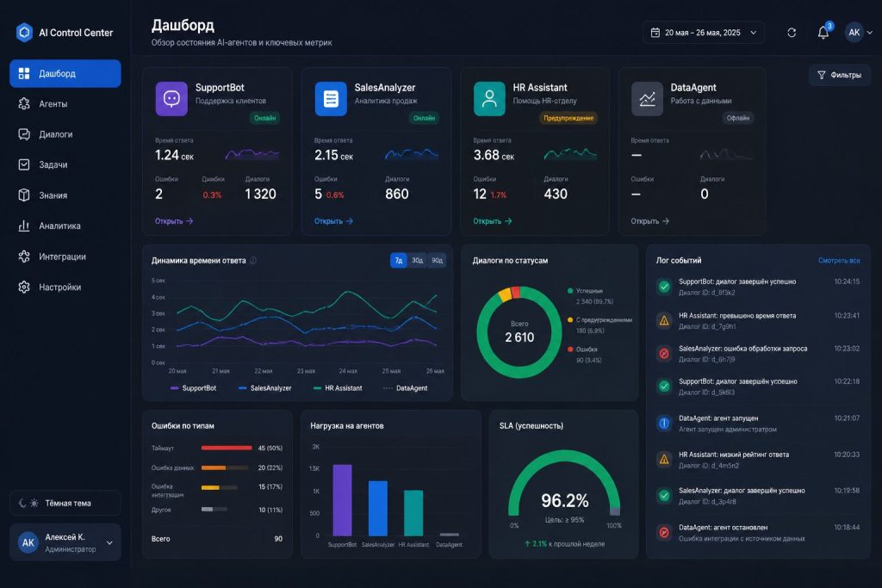Click the warning triangle icon at 10:23:41
The width and height of the screenshot is (882, 588).
pyautogui.click(x=664, y=320)
